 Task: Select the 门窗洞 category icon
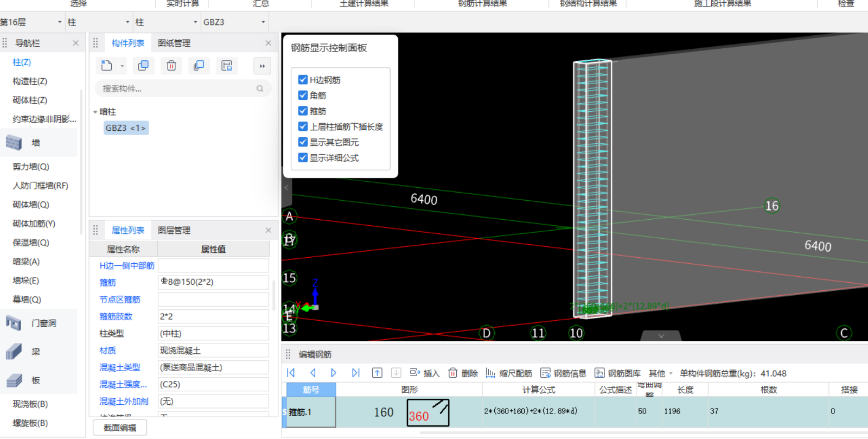click(x=14, y=323)
